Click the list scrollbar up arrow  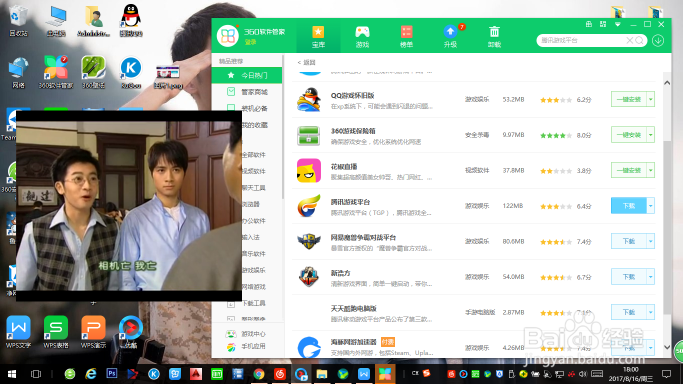[x=667, y=83]
